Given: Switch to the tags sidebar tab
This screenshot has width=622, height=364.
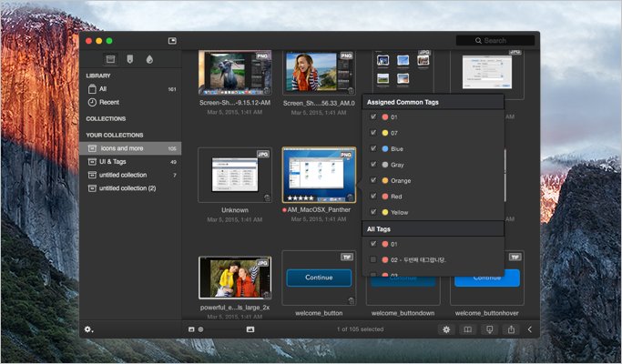Looking at the screenshot, I should tap(129, 59).
